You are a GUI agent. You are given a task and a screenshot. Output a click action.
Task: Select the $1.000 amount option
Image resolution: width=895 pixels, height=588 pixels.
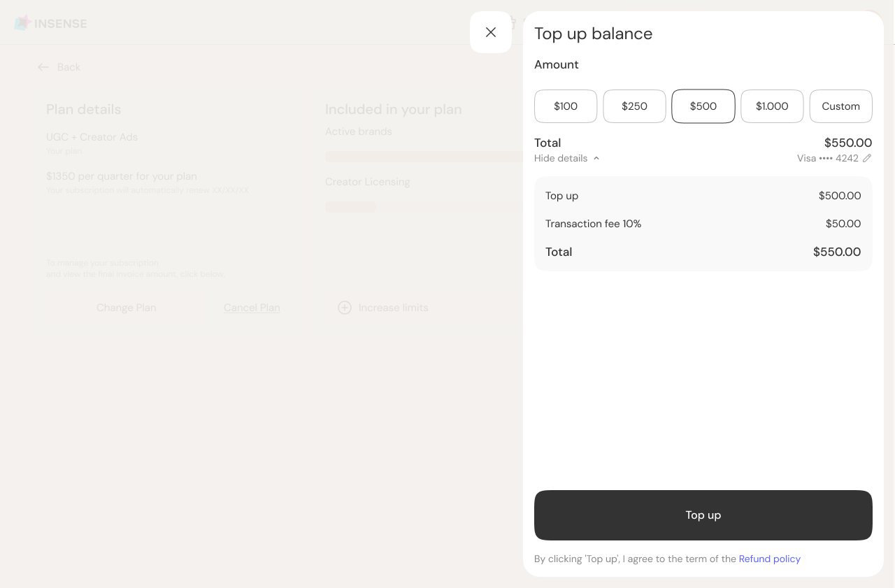(x=772, y=106)
